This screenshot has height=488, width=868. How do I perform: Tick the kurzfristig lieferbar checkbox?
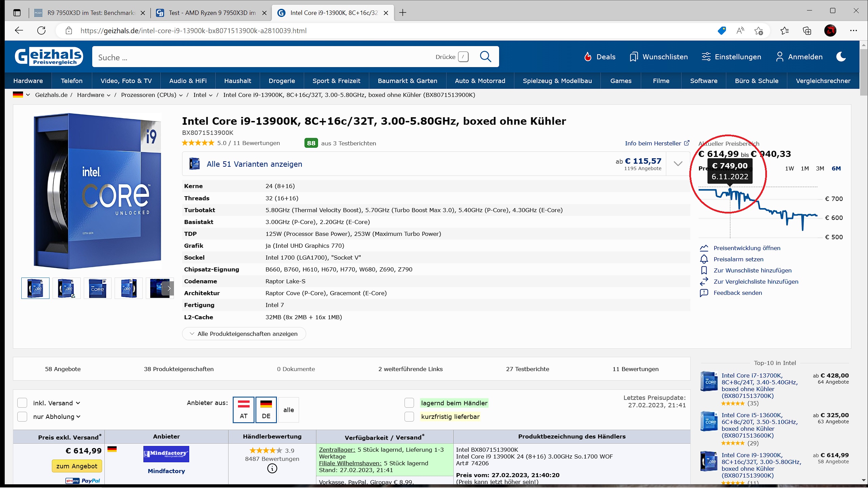pyautogui.click(x=409, y=416)
